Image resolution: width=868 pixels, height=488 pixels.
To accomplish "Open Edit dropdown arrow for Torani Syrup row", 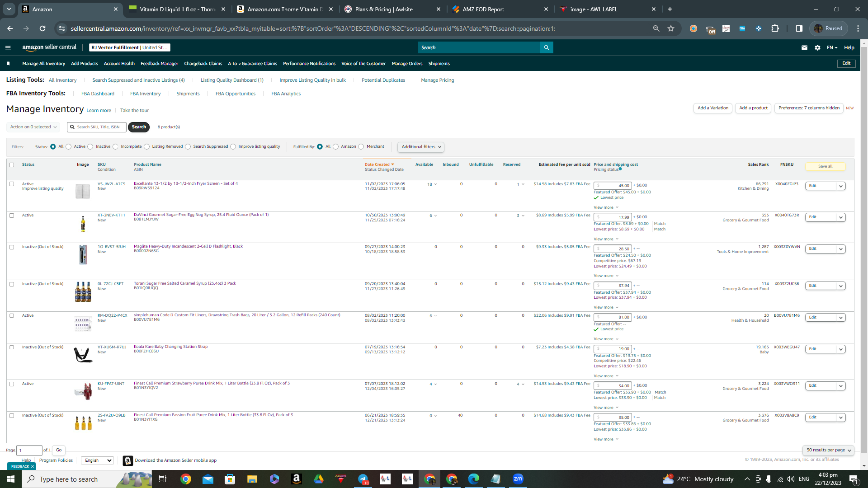I will pyautogui.click(x=841, y=286).
